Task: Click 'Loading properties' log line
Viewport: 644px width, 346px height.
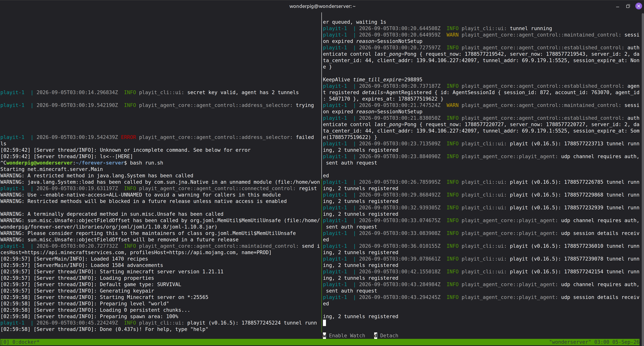Action: pos(77,278)
